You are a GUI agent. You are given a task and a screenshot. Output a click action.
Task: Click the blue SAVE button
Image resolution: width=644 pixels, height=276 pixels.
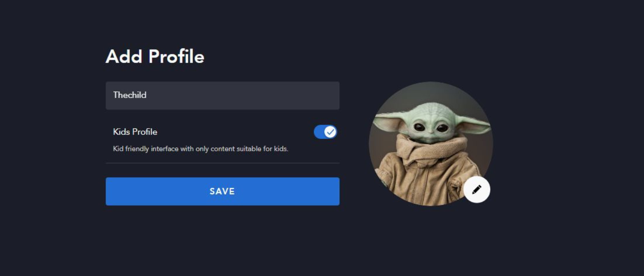pyautogui.click(x=223, y=191)
